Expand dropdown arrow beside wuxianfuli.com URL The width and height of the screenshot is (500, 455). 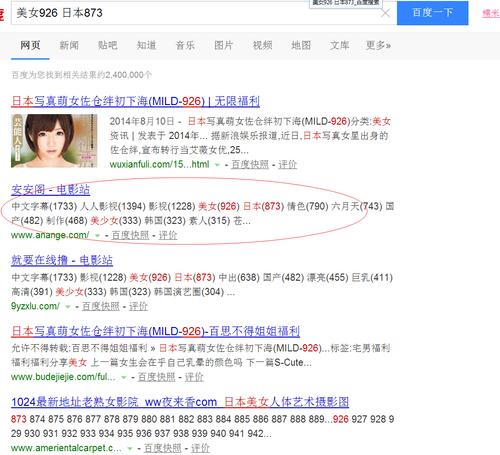click(x=217, y=165)
